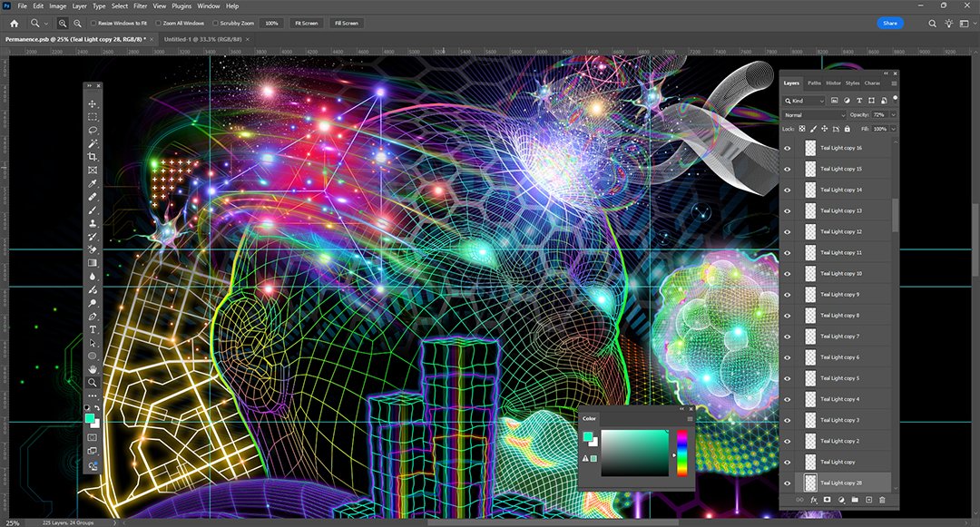Image resolution: width=980 pixels, height=527 pixels.
Task: Select the Lasso tool
Action: [93, 131]
